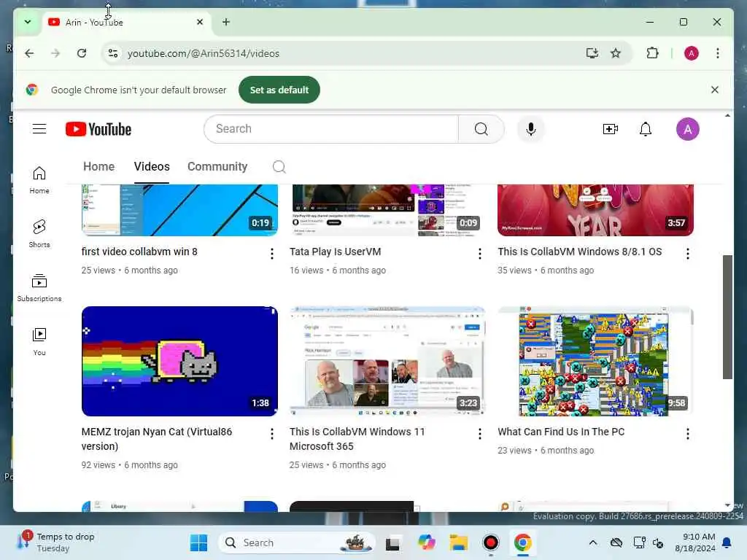Open the Create video icon
747x560 pixels.
coord(611,129)
